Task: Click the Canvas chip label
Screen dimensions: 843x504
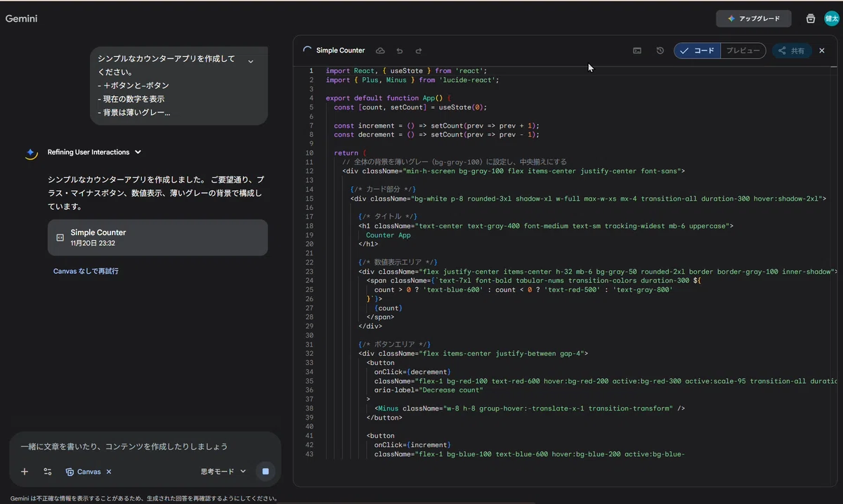Action: 89,472
